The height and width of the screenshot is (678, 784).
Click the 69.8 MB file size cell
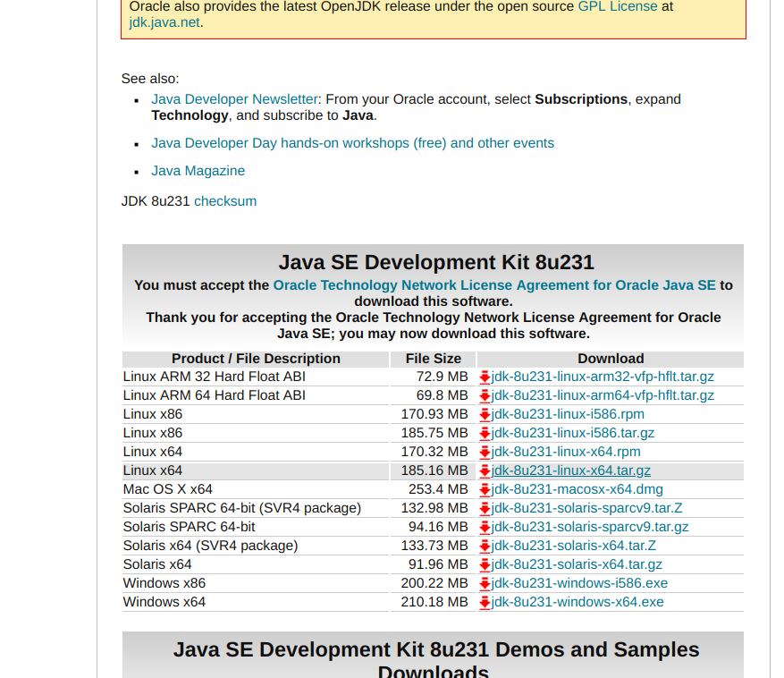tap(433, 395)
